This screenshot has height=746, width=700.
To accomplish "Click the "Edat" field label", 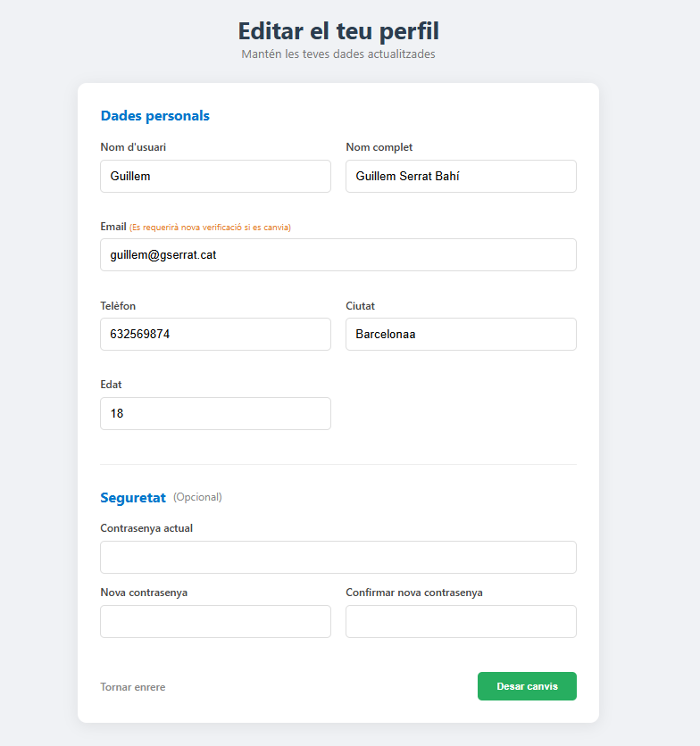I will [111, 385].
